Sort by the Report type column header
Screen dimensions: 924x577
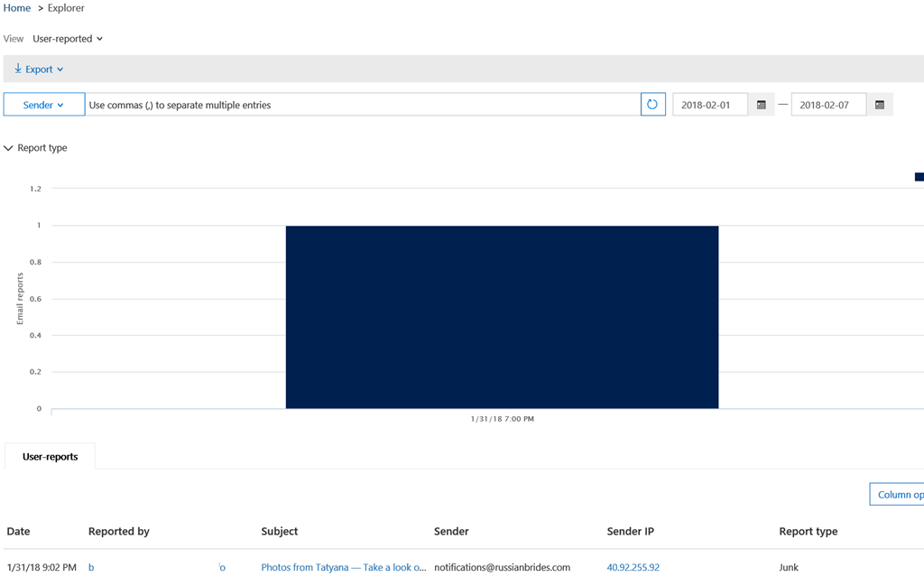pos(808,532)
